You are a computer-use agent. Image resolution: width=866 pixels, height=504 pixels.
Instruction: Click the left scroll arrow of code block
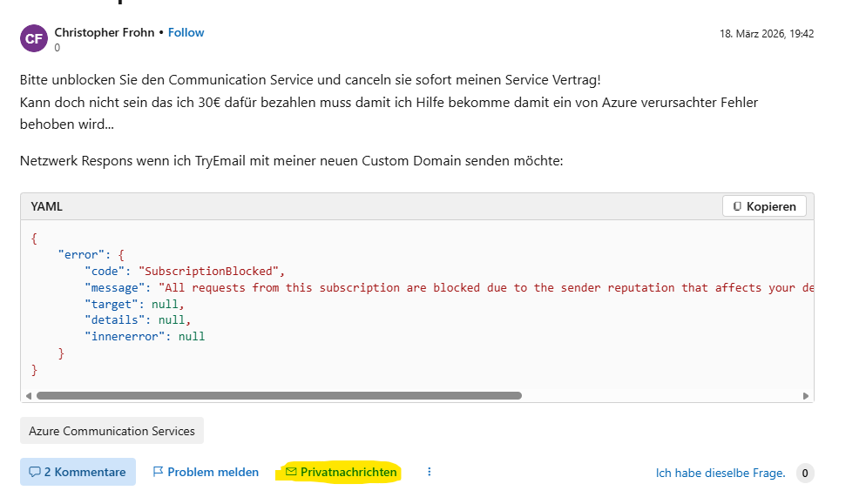(29, 396)
